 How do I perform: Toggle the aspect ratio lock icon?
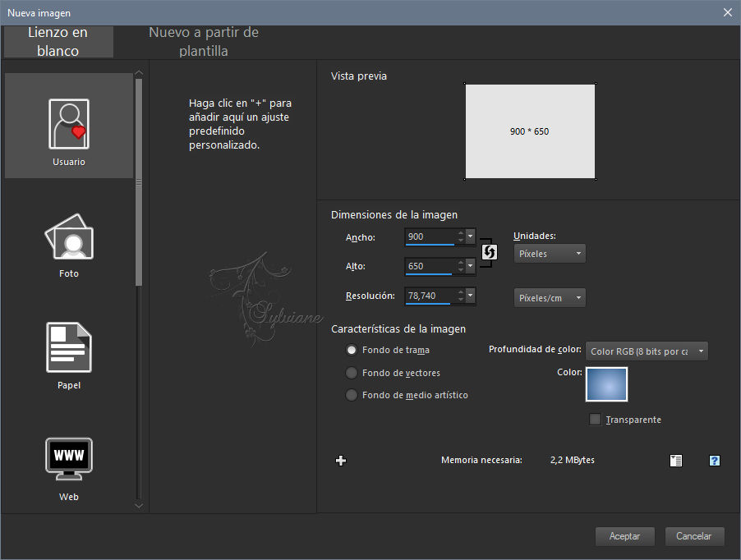pos(489,252)
